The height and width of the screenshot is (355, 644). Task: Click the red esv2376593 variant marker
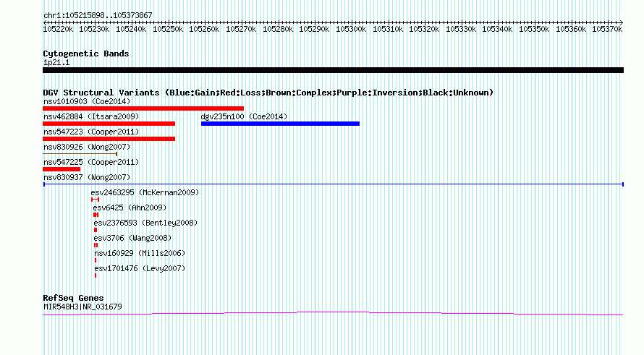(x=96, y=230)
